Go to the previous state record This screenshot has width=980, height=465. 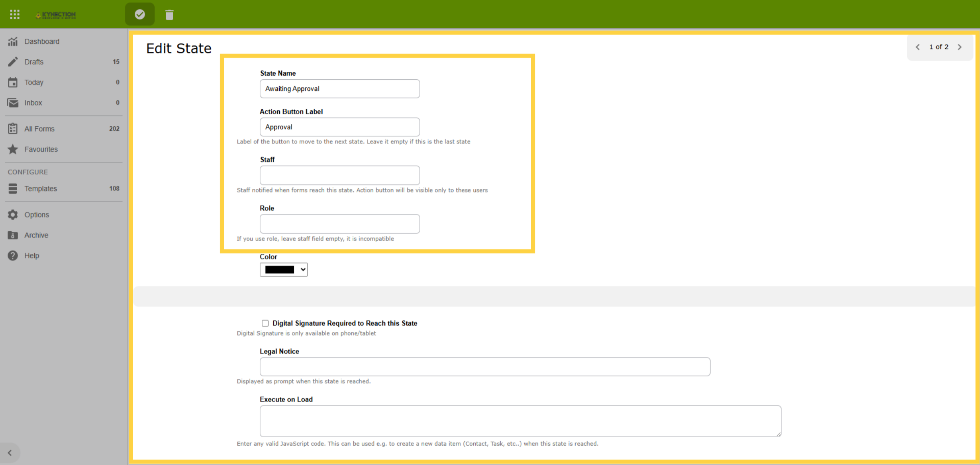pos(918,47)
